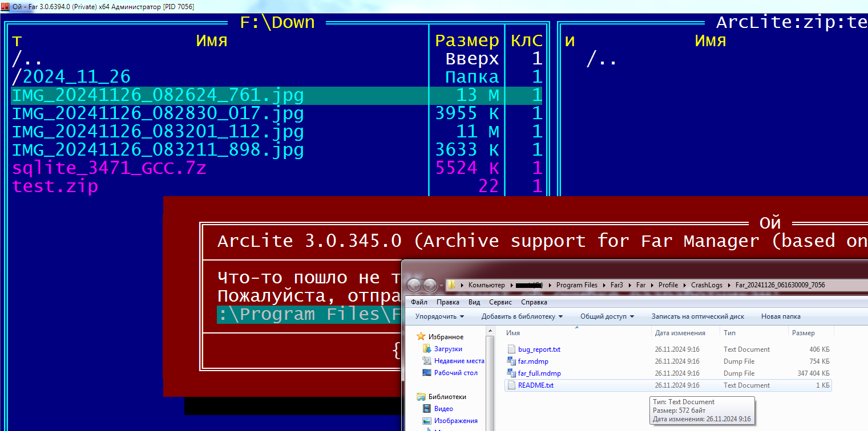Navigate to Profile in breadcrumb
The width and height of the screenshot is (868, 431).
(668, 285)
